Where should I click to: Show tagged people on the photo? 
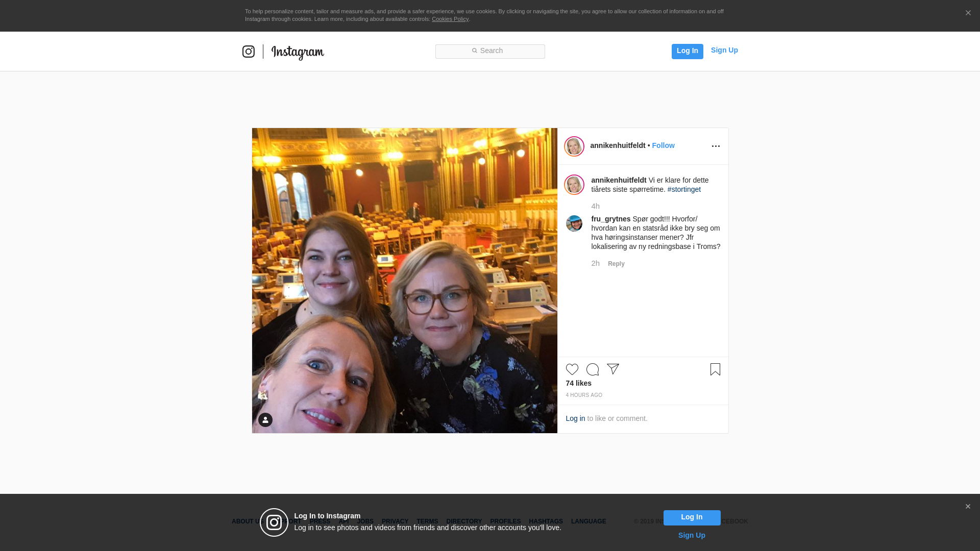point(265,420)
